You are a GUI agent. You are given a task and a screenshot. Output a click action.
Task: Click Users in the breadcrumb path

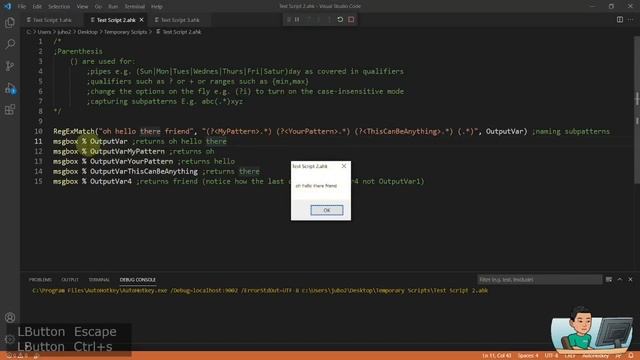(44, 32)
